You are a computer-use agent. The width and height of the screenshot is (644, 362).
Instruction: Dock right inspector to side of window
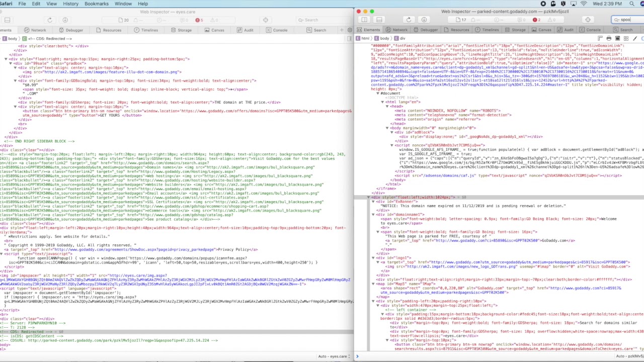[364, 20]
